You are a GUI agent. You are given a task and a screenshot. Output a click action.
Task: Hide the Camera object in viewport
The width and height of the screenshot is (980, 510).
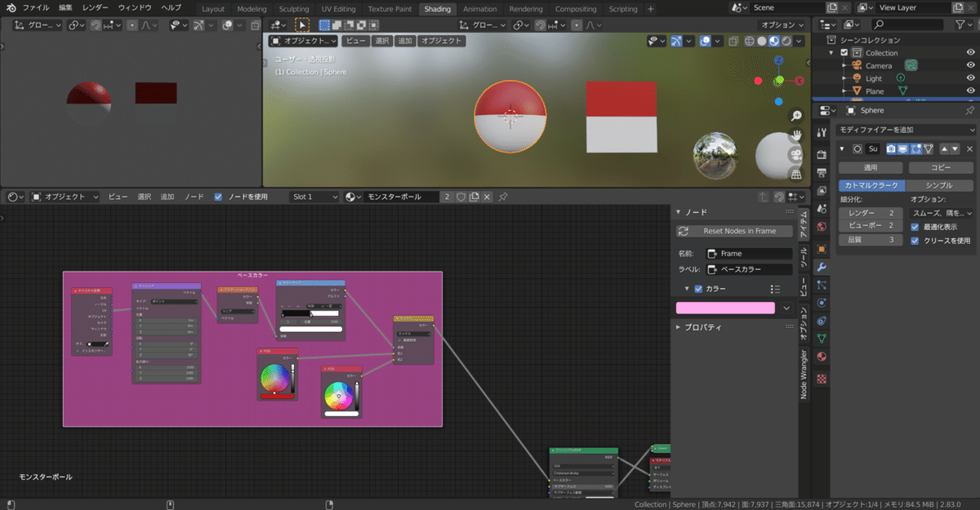(970, 65)
